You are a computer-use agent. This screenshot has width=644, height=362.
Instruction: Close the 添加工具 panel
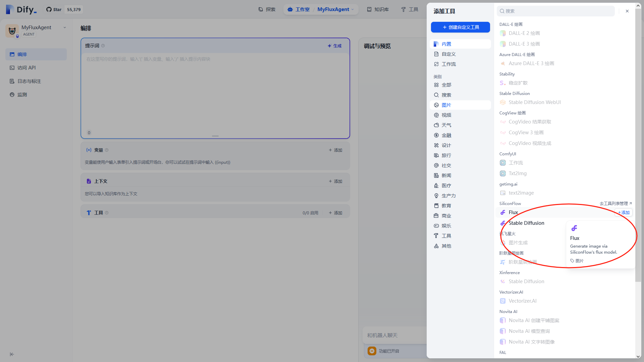pos(627,11)
